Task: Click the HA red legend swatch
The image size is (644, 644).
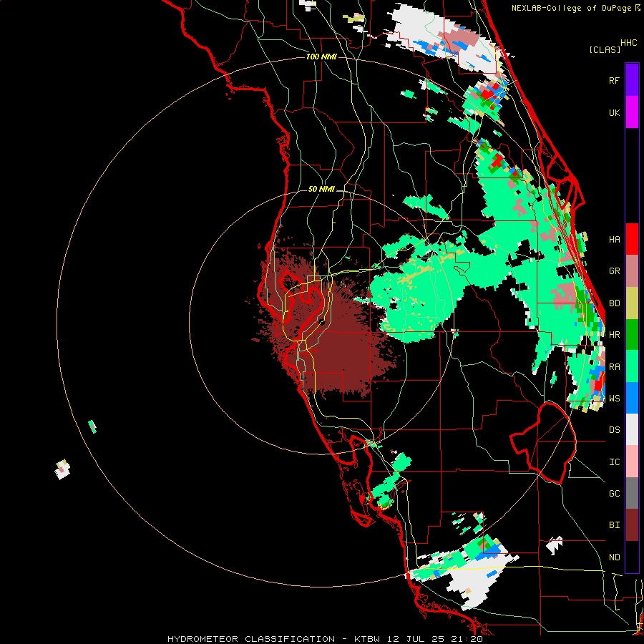Action: coord(632,239)
